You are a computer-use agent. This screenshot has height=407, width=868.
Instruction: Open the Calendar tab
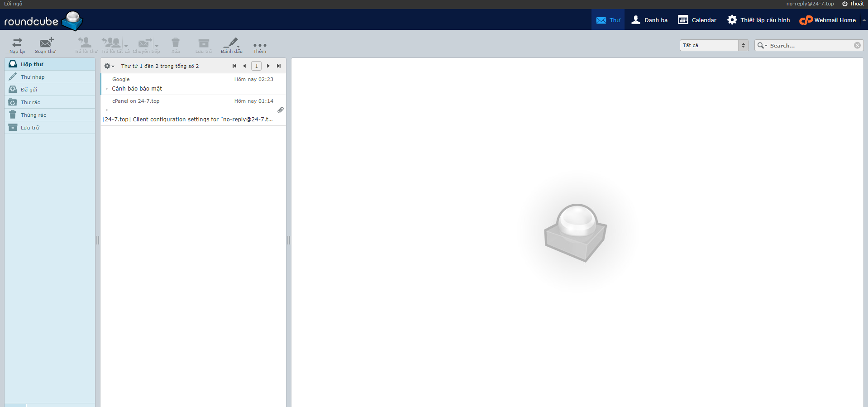pyautogui.click(x=697, y=20)
